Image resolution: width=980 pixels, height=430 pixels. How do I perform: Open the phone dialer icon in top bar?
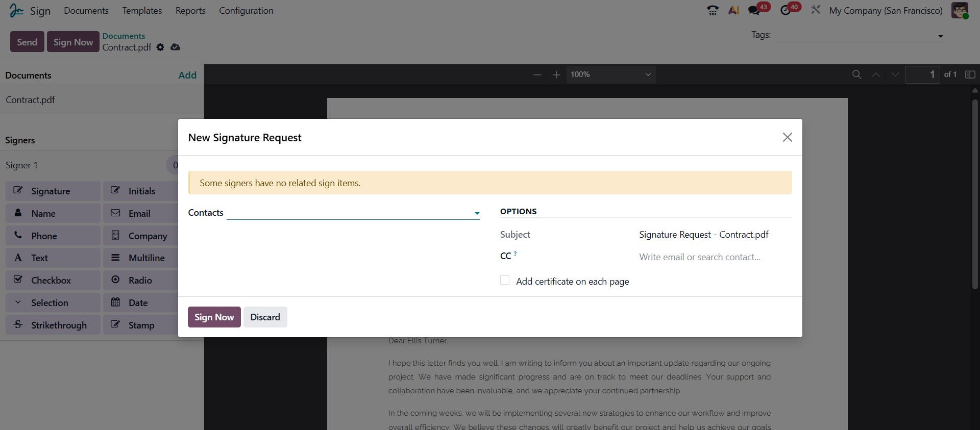(713, 11)
